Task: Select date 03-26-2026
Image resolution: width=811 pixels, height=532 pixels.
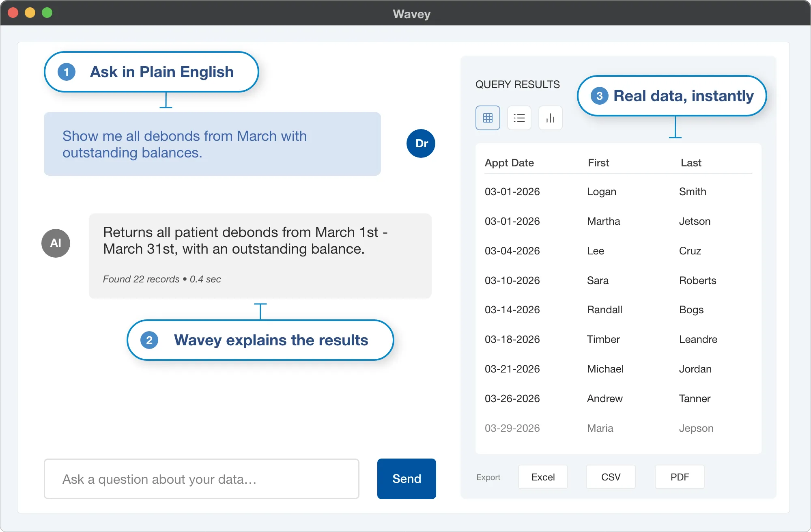Action: pyautogui.click(x=512, y=398)
